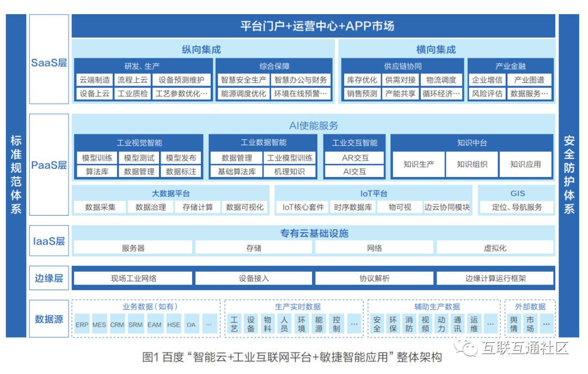588x374 pixels.
Task: Click the MES data source box
Action: pyautogui.click(x=99, y=324)
